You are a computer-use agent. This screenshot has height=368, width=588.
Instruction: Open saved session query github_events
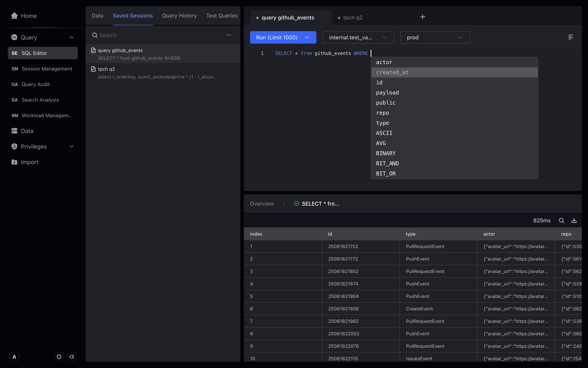pyautogui.click(x=163, y=54)
